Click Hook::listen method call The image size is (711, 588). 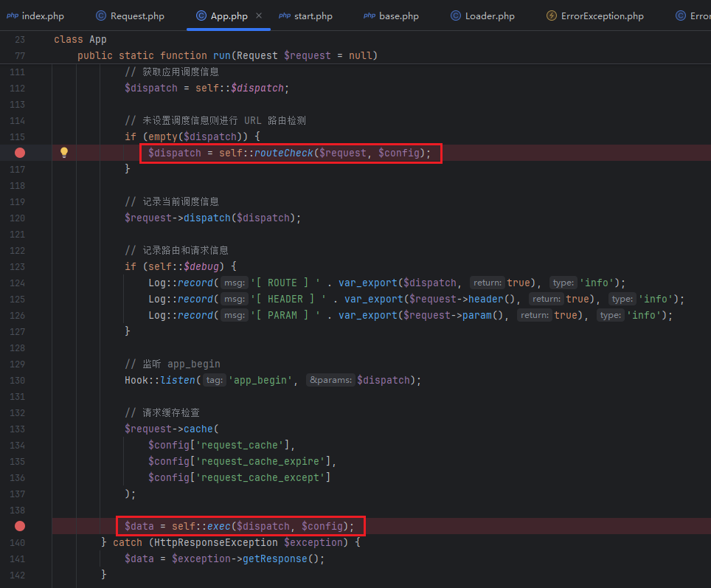click(x=160, y=380)
